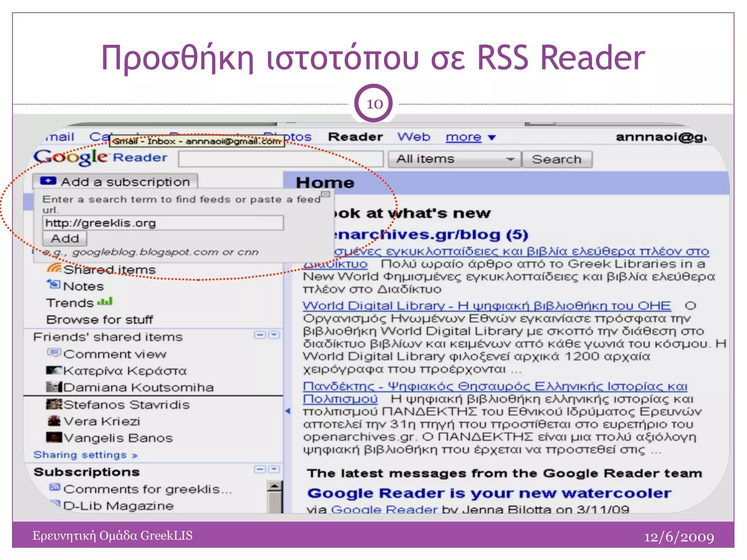This screenshot has width=747, height=560.
Task: Open Shared items in the sidebar
Action: point(109,270)
